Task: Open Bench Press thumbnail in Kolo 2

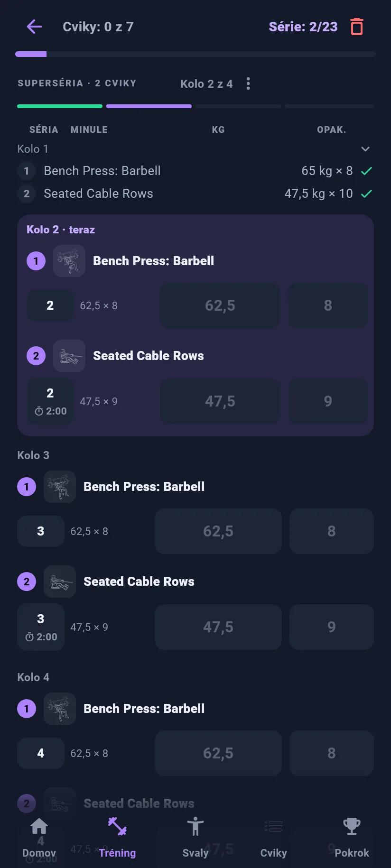Action: pyautogui.click(x=69, y=261)
